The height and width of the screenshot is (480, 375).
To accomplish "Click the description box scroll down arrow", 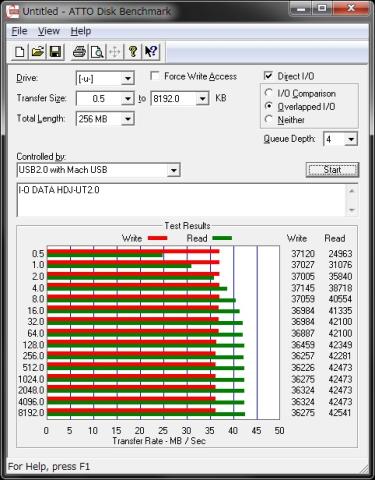I will pyautogui.click(x=352, y=210).
